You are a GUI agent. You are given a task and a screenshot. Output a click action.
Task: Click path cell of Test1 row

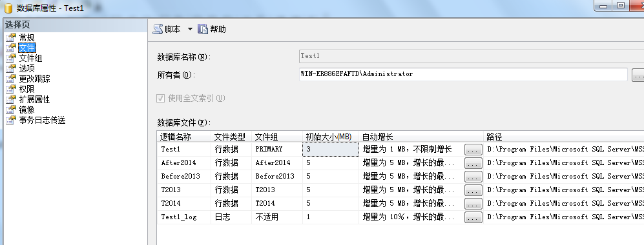564,150
